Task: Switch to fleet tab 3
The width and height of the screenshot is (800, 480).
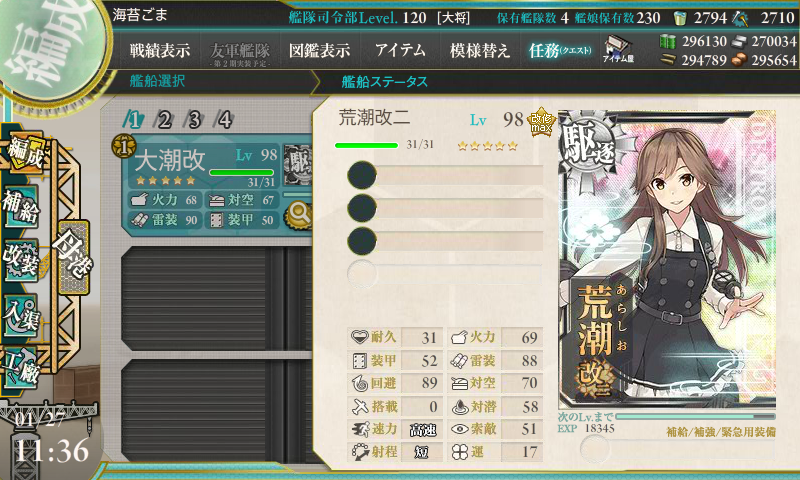Action: (x=194, y=120)
